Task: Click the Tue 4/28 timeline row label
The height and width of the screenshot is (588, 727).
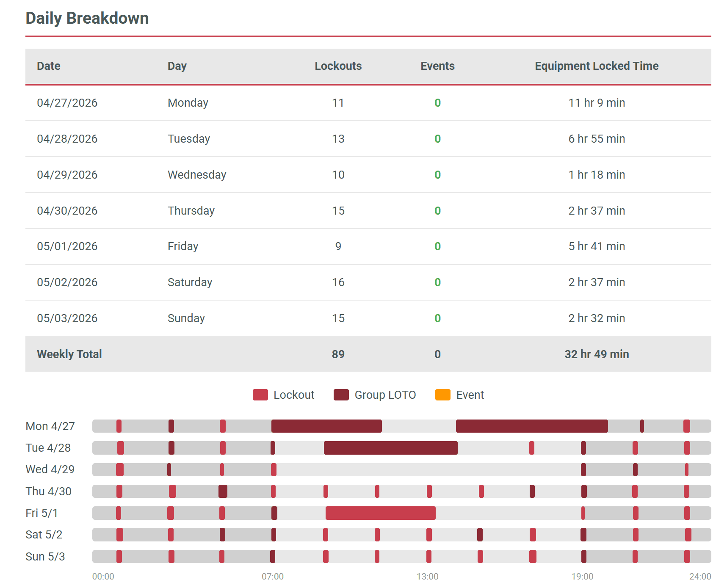Action: pyautogui.click(x=48, y=448)
